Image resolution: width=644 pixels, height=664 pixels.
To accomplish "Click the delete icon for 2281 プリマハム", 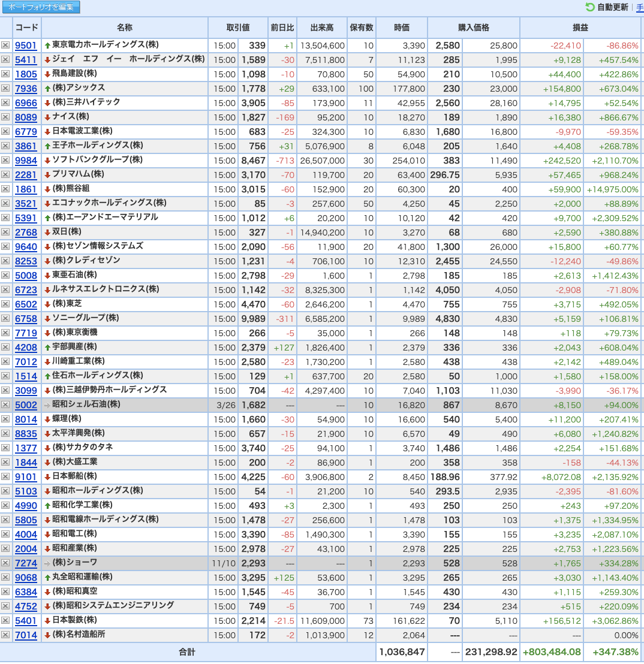I will (5, 174).
